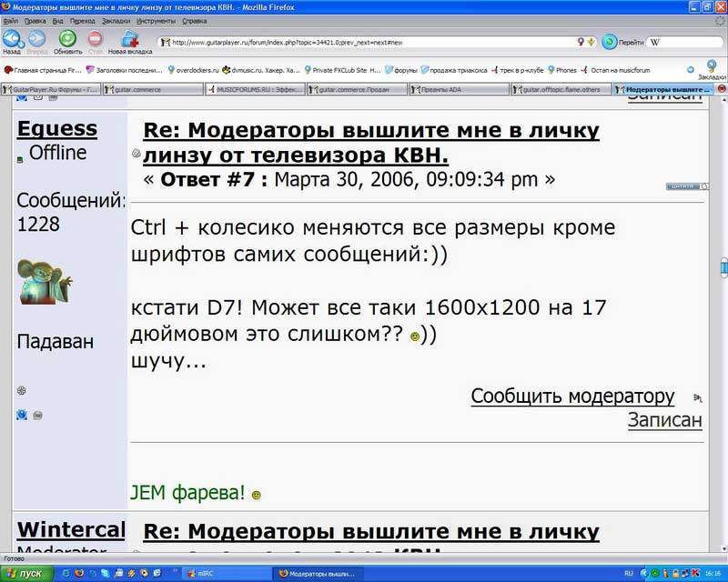Open the Переход menu

point(82,21)
